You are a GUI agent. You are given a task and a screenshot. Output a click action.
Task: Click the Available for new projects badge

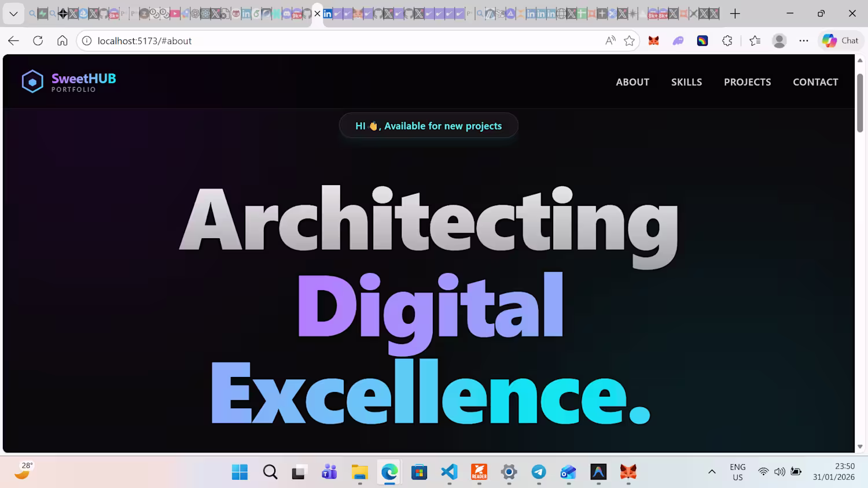click(x=428, y=125)
